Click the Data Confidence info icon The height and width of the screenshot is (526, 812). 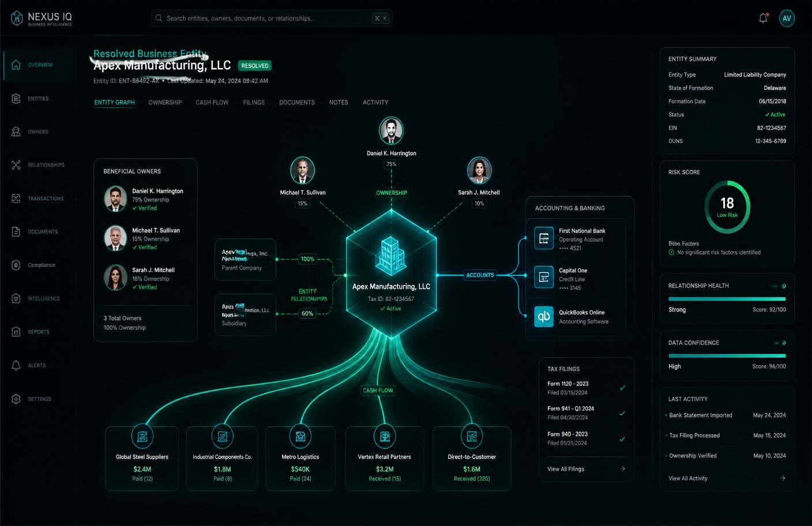(x=784, y=343)
